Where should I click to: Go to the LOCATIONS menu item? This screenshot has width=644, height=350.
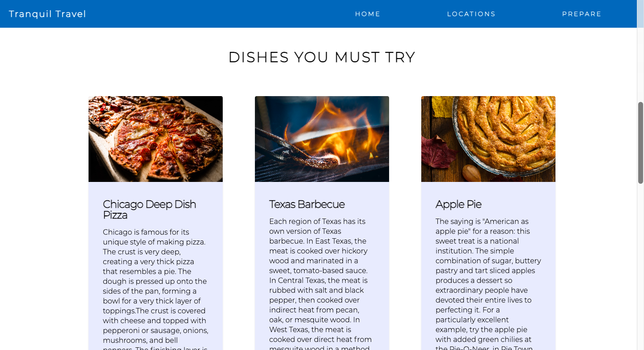pos(471,14)
